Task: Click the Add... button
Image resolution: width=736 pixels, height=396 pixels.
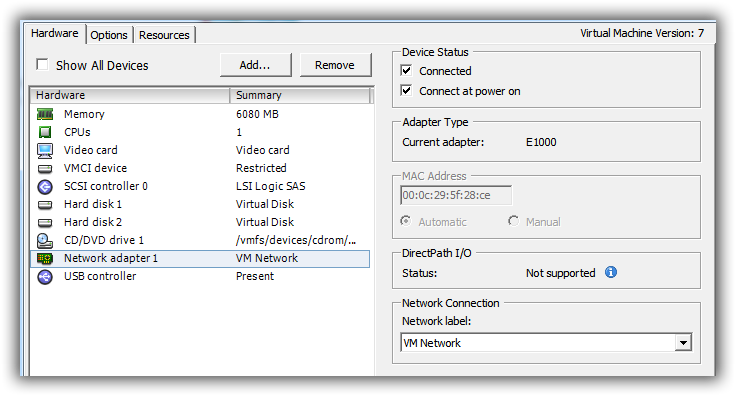Action: (x=255, y=65)
